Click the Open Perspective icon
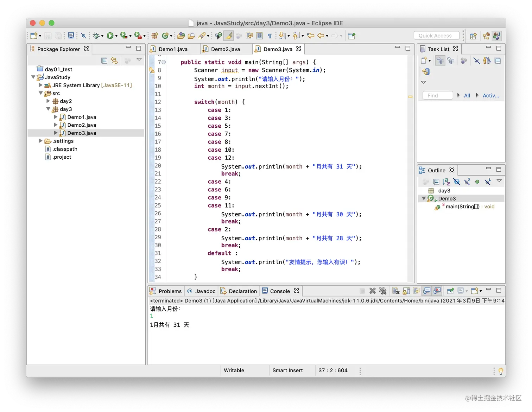 (x=473, y=36)
